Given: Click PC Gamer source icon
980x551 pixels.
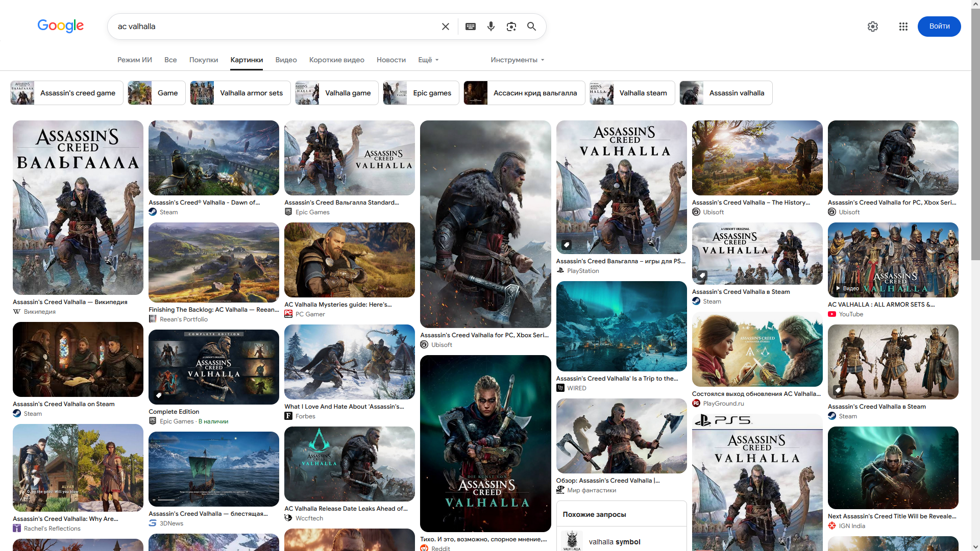Looking at the screenshot, I should click(288, 314).
